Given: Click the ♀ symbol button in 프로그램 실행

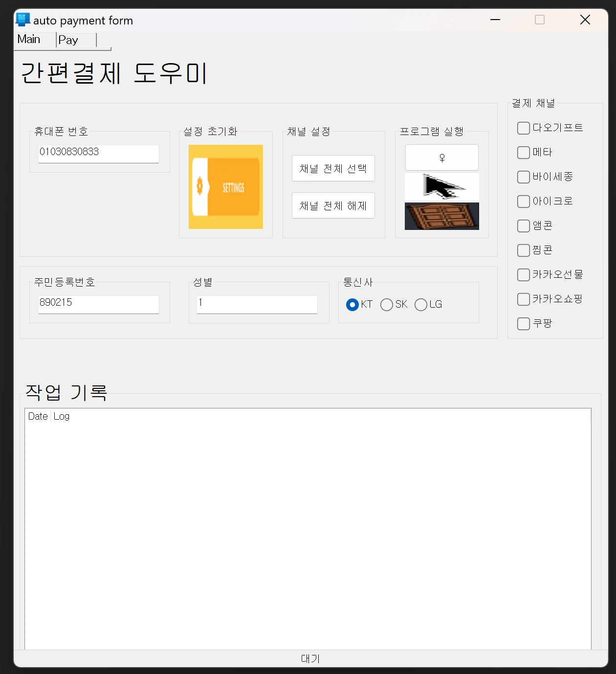Looking at the screenshot, I should tap(441, 157).
